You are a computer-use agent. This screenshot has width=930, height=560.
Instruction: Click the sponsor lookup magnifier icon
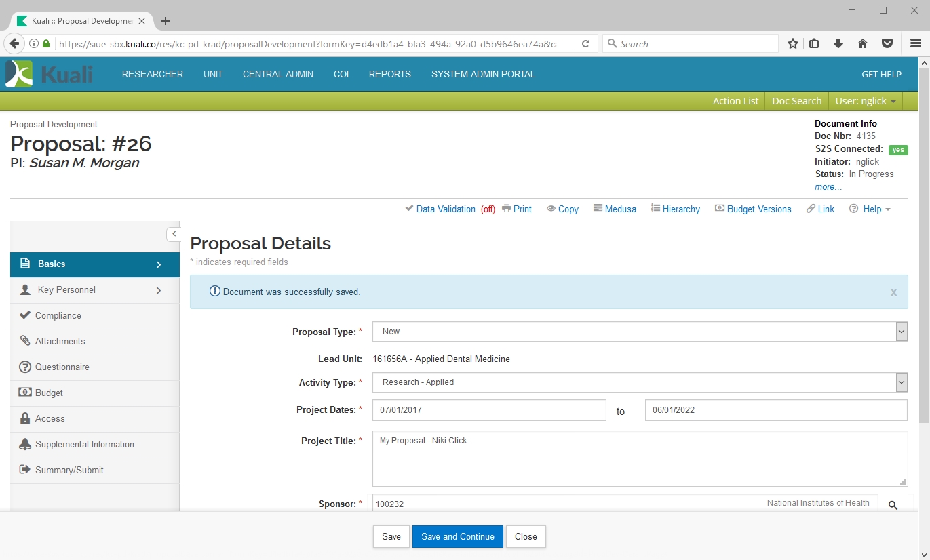[893, 504]
